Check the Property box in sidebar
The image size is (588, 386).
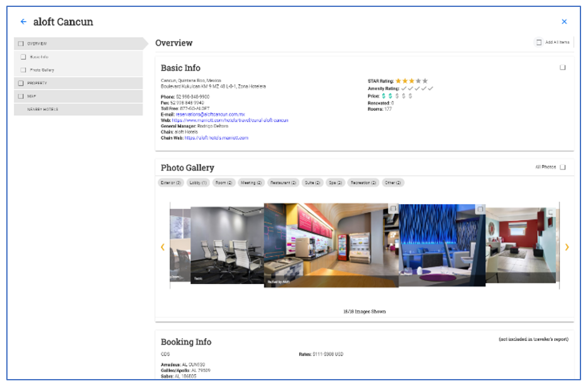[x=21, y=83]
